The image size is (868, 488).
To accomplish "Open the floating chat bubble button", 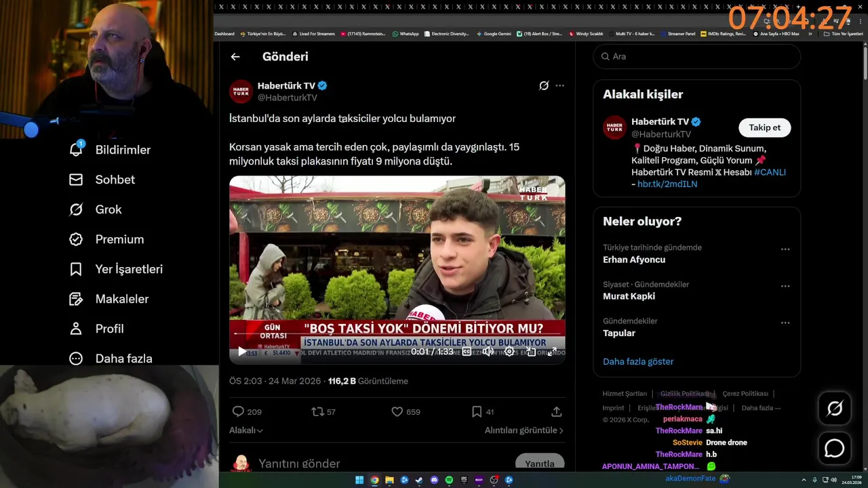I will [x=834, y=448].
